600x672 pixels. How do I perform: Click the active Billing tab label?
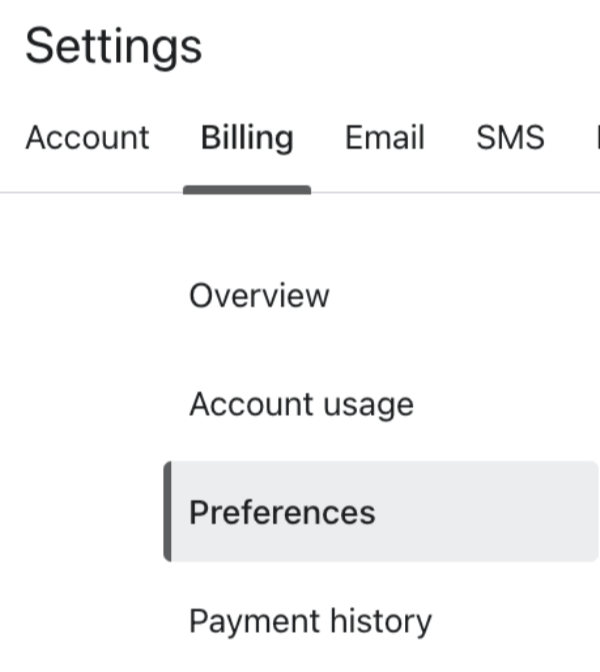[247, 137]
